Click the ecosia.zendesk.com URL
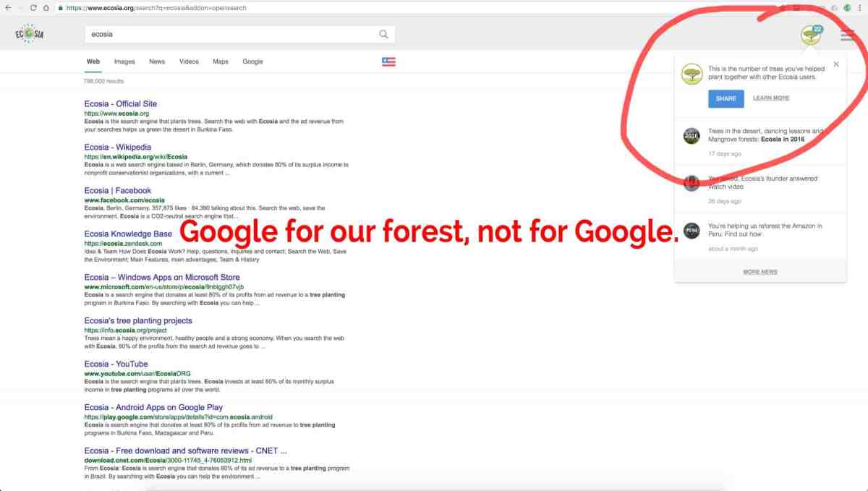 123,244
